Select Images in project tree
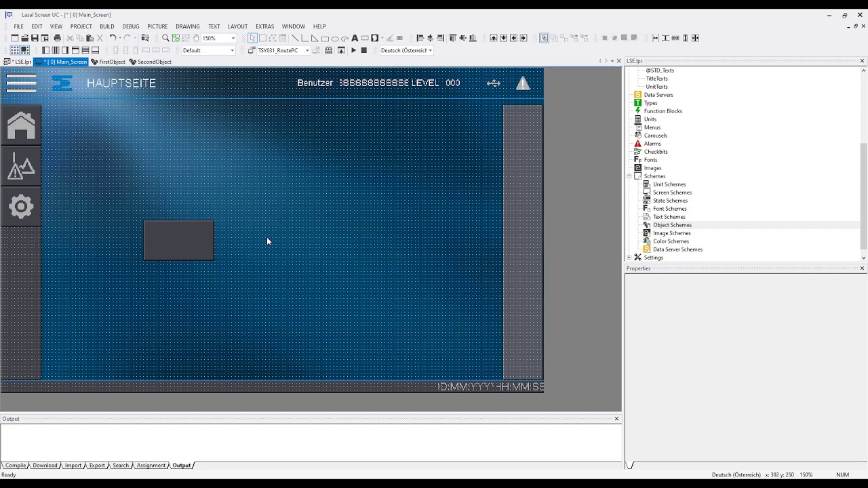This screenshot has height=488, width=868. point(652,168)
